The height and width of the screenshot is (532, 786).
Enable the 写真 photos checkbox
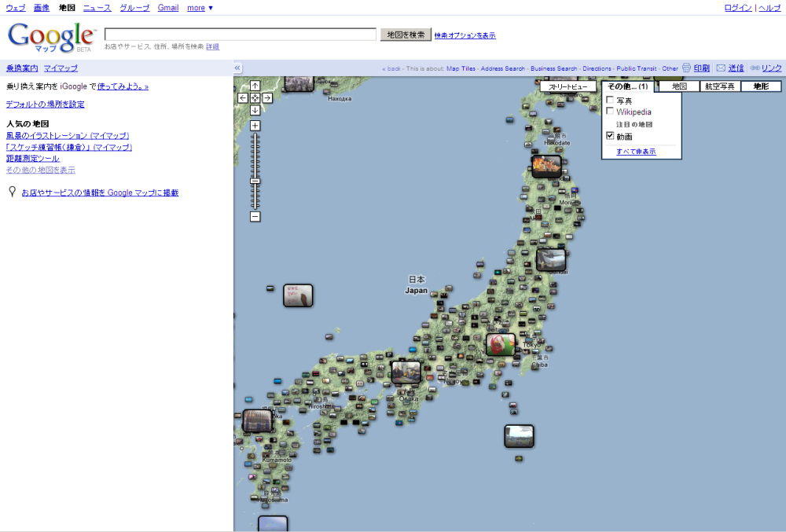coord(610,100)
